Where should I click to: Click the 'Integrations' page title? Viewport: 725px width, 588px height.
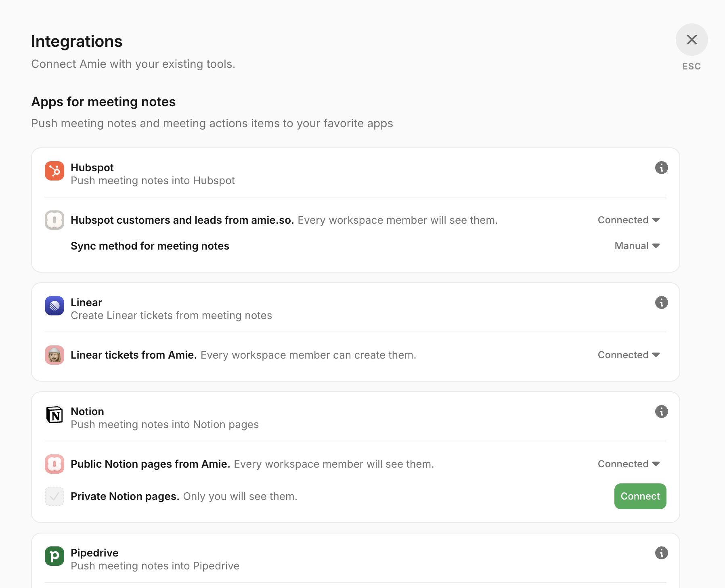tap(77, 41)
